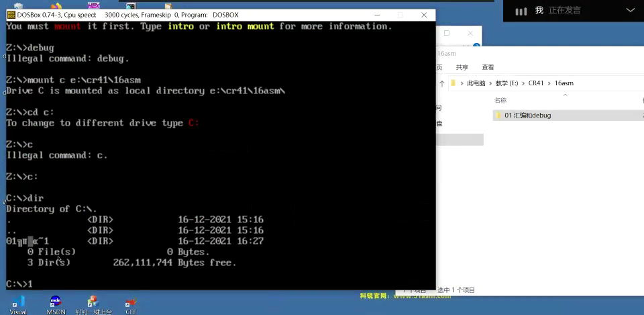Click the '3 Dir(s)' entry
Viewport: 644px width, 315px height.
[x=49, y=263]
